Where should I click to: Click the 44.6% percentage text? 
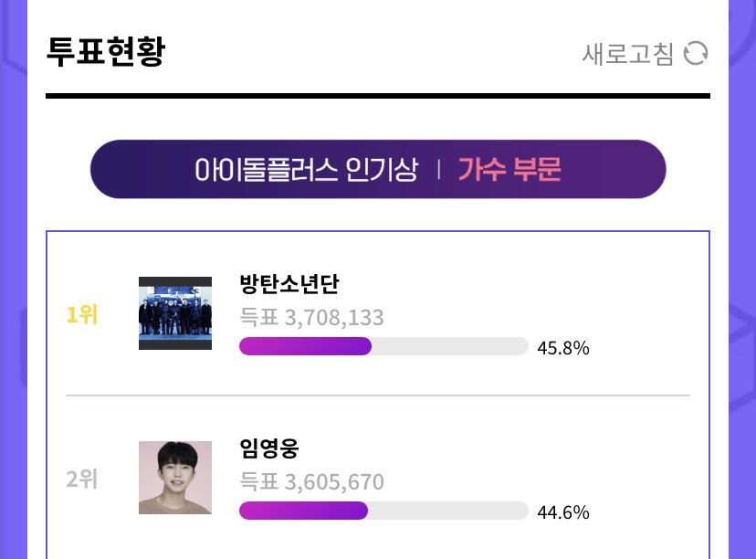(x=563, y=512)
